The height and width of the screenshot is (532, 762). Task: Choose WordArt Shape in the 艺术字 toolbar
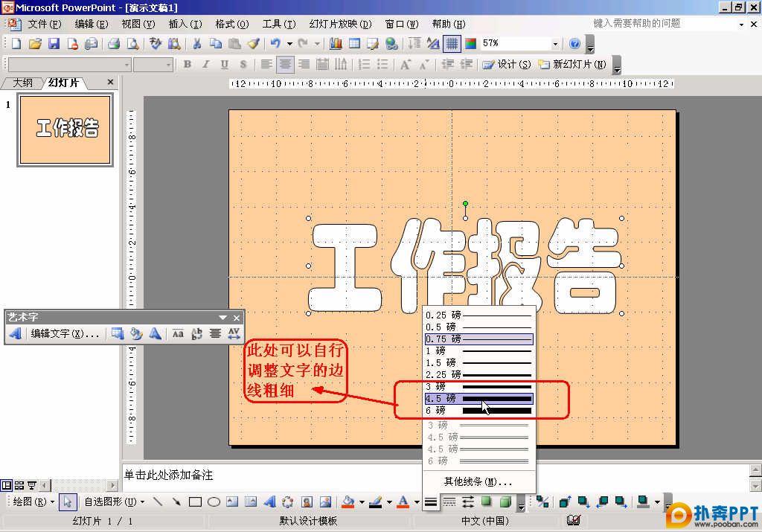coord(155,334)
